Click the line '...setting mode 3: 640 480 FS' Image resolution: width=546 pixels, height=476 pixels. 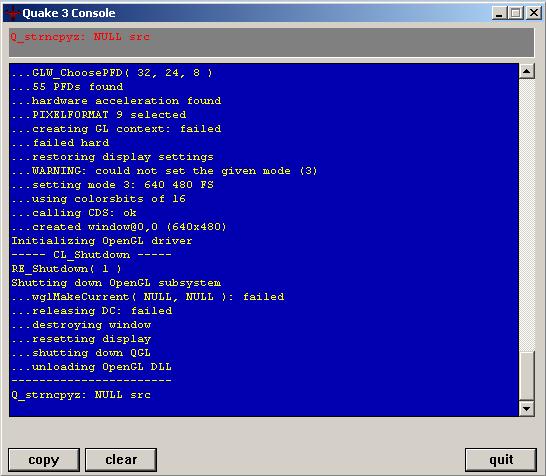click(x=112, y=185)
